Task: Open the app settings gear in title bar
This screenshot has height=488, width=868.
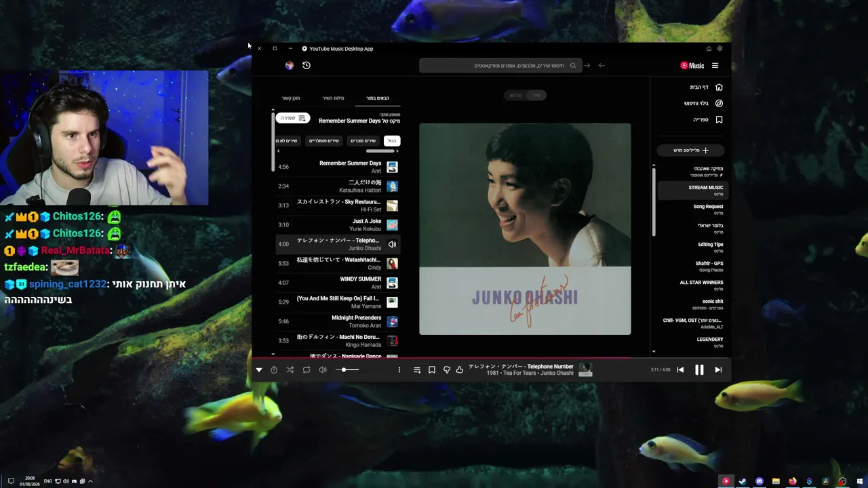Action: 719,49
